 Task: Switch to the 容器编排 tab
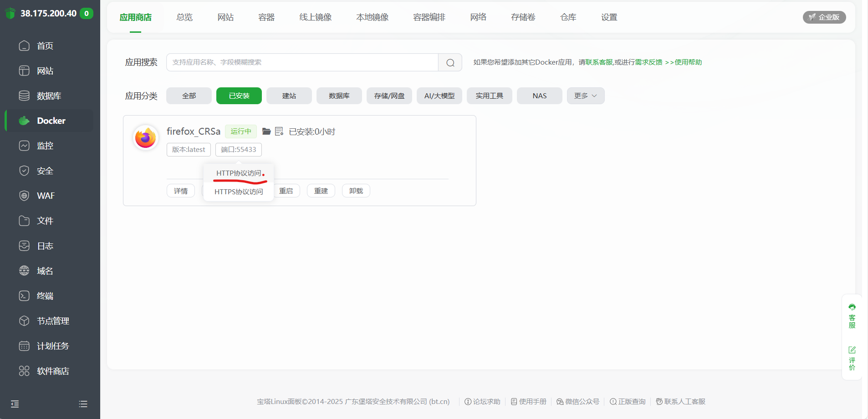429,17
